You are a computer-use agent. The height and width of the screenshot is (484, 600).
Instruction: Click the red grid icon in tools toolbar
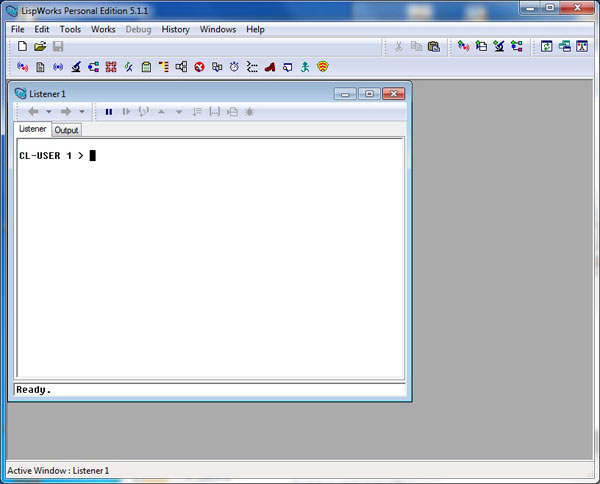(111, 67)
